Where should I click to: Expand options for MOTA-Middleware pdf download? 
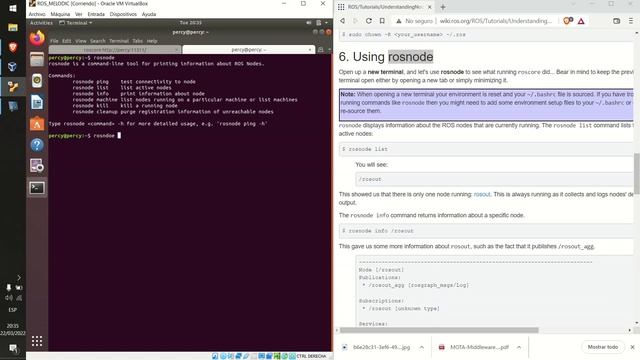pos(519,347)
